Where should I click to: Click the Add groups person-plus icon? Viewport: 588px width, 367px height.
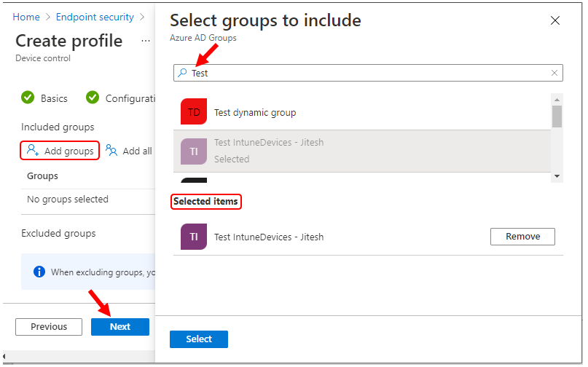[33, 150]
